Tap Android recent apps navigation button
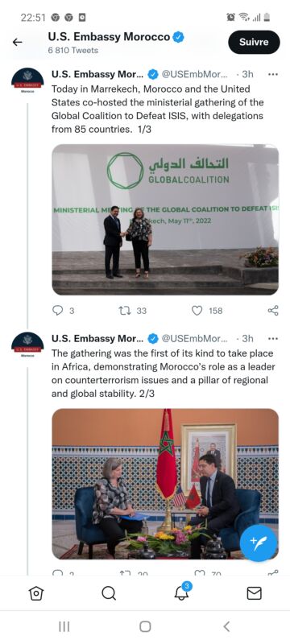The width and height of the screenshot is (290, 644). (x=64, y=626)
